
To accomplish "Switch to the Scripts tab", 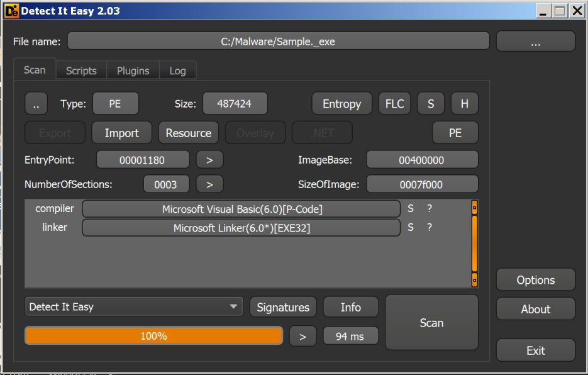I will point(81,70).
